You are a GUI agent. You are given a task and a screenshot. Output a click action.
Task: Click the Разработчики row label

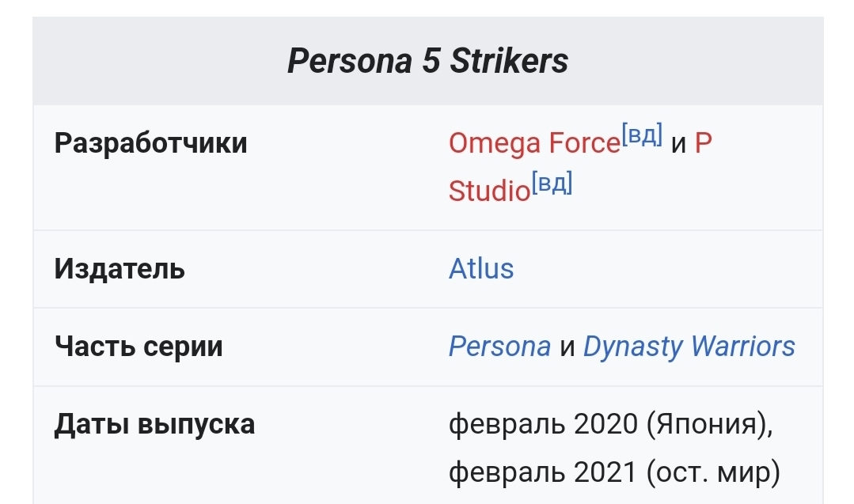150,143
